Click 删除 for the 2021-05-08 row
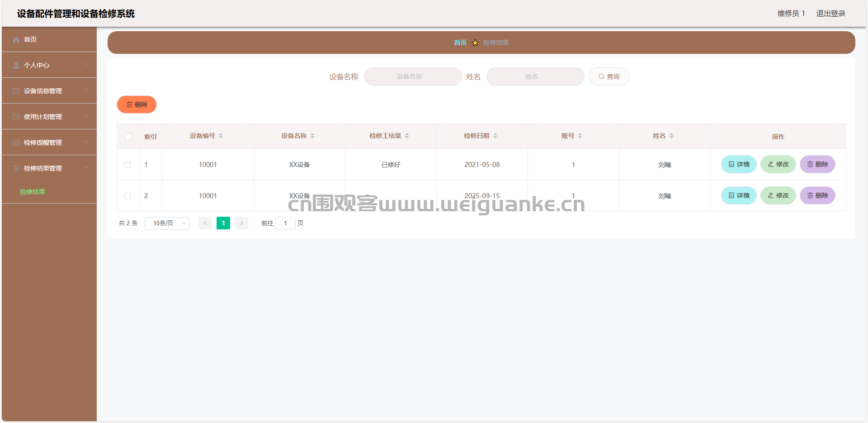This screenshot has height=423, width=868. [817, 164]
